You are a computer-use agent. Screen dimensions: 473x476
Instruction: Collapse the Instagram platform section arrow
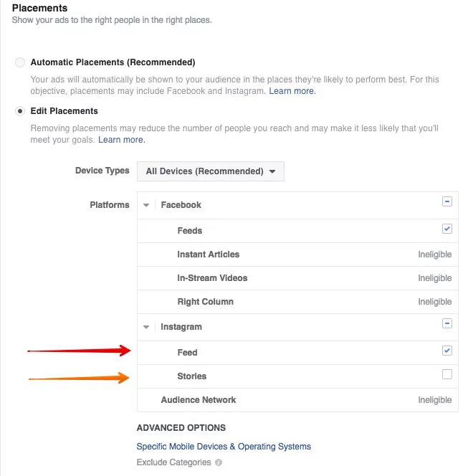[x=146, y=327]
